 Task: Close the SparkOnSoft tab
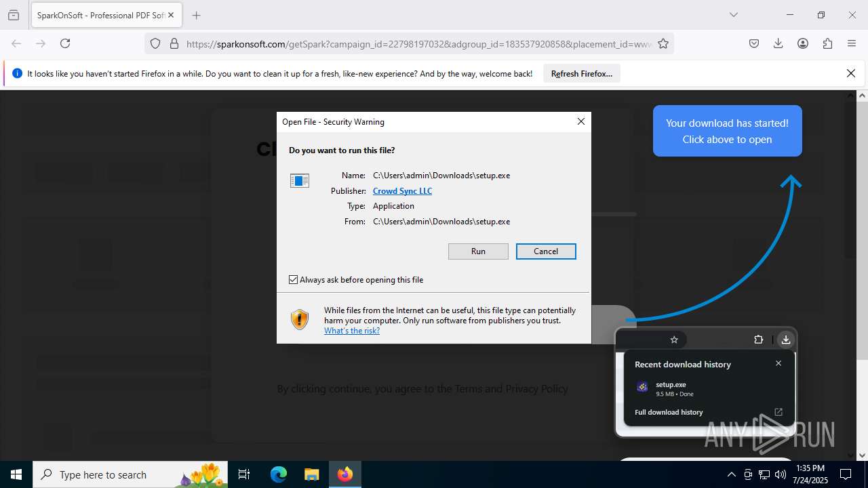(172, 15)
